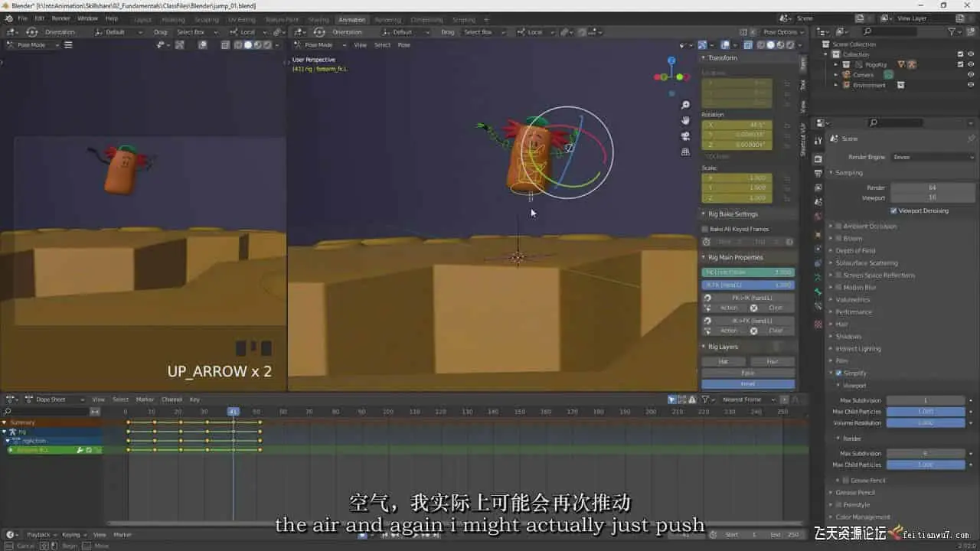The width and height of the screenshot is (980, 551).
Task: Click the Face rig layer button
Action: (x=748, y=373)
